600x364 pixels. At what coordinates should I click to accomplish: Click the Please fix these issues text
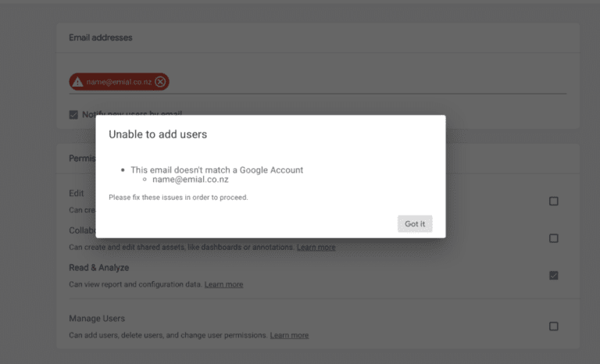(x=178, y=198)
